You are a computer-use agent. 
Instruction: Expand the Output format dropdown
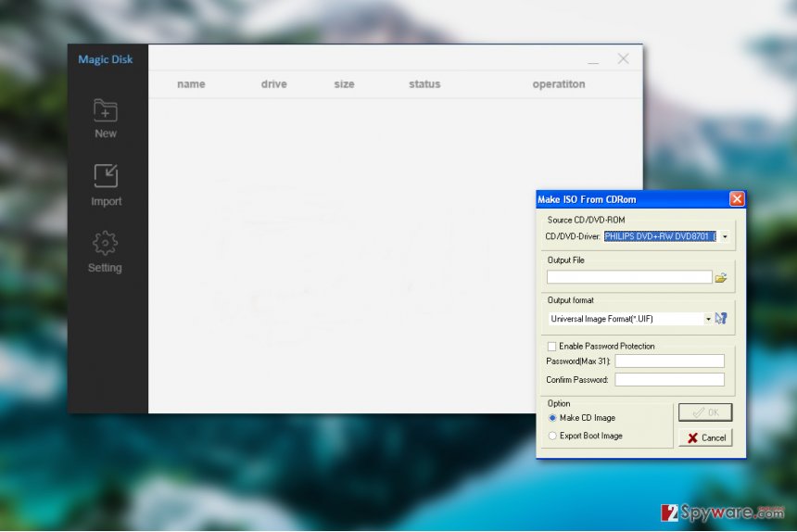[x=708, y=319]
